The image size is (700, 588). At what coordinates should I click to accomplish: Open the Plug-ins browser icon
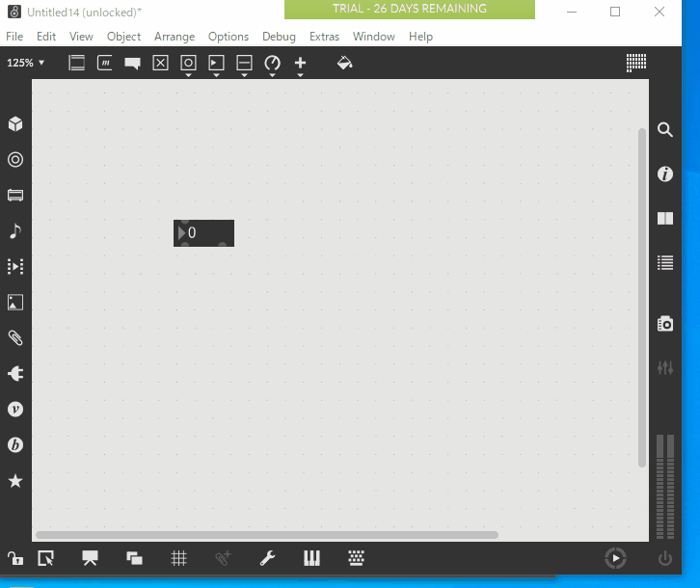(15, 374)
